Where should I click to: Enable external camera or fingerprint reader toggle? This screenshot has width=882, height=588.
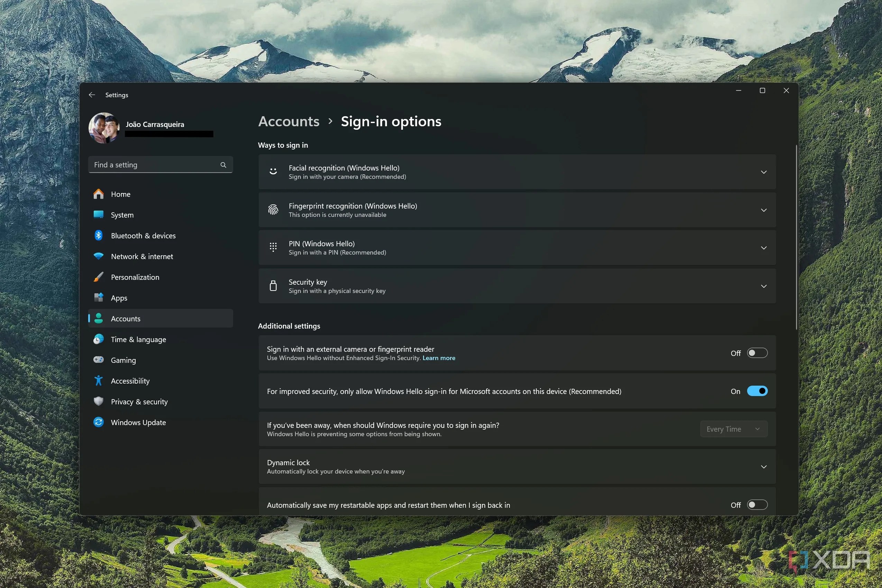pos(757,353)
